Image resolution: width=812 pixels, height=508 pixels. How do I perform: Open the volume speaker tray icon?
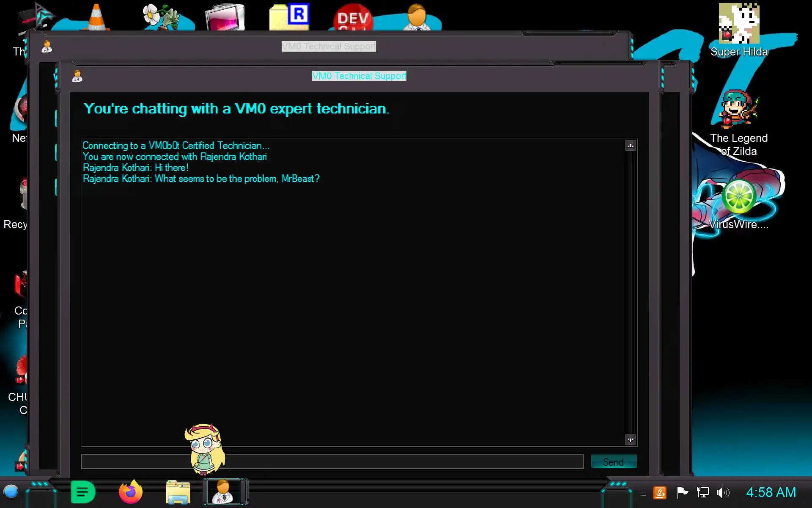tap(723, 492)
